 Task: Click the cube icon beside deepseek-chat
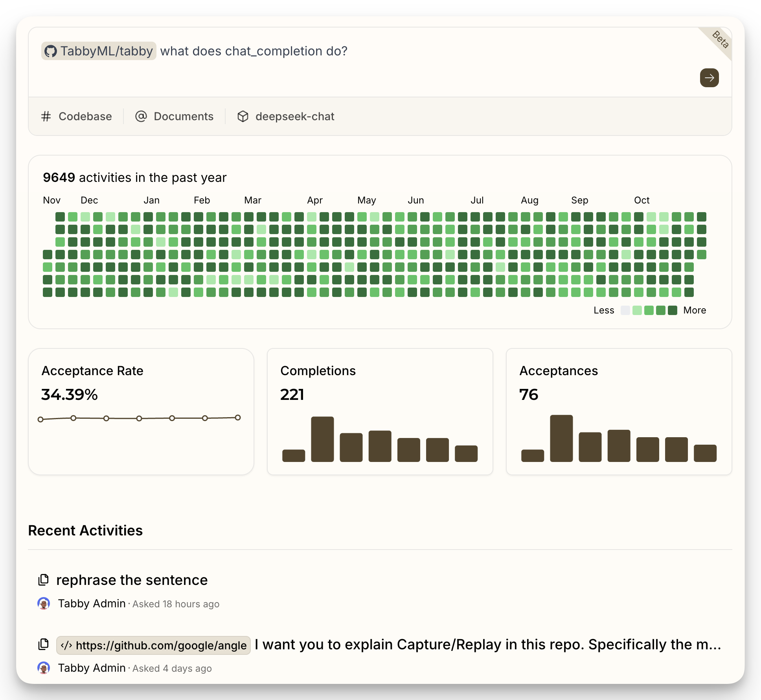click(243, 116)
